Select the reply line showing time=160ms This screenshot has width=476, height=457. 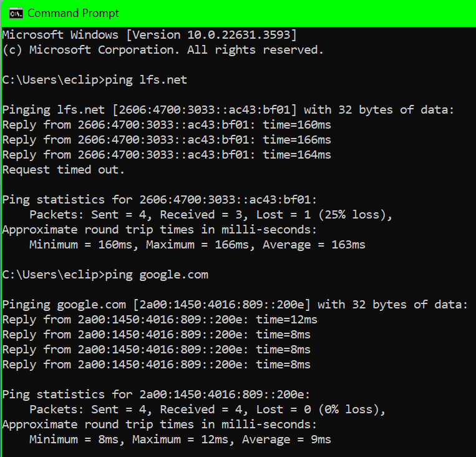pos(167,125)
